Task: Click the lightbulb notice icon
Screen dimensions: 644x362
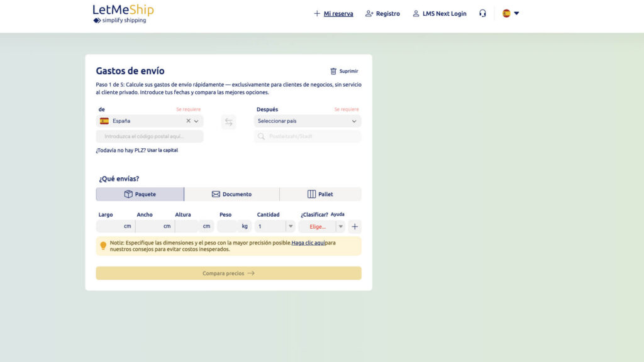Action: point(103,246)
